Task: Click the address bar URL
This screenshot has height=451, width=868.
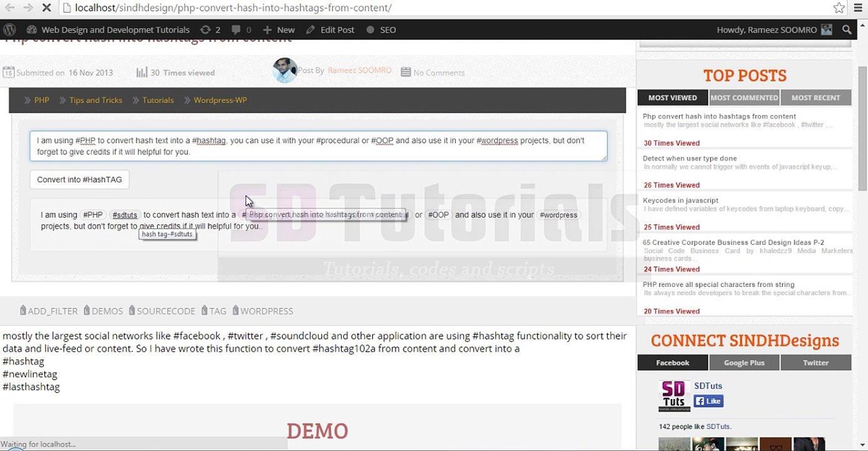Action: [233, 8]
